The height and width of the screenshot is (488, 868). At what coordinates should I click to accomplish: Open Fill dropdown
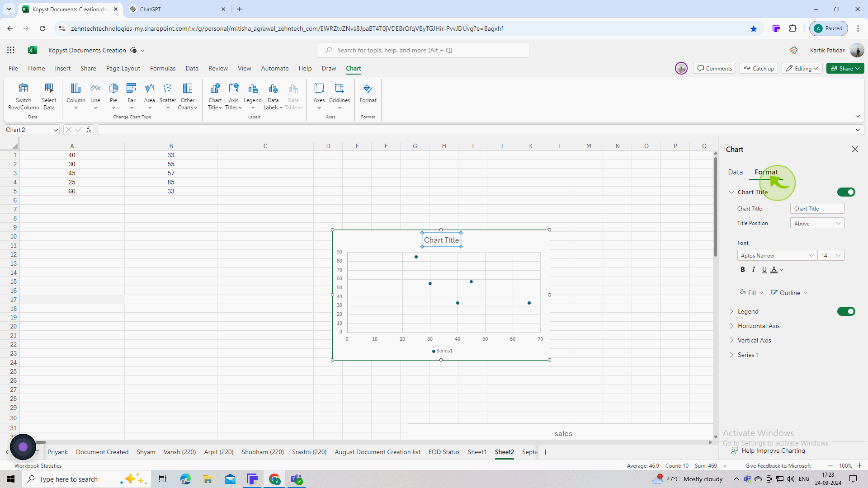(x=751, y=293)
